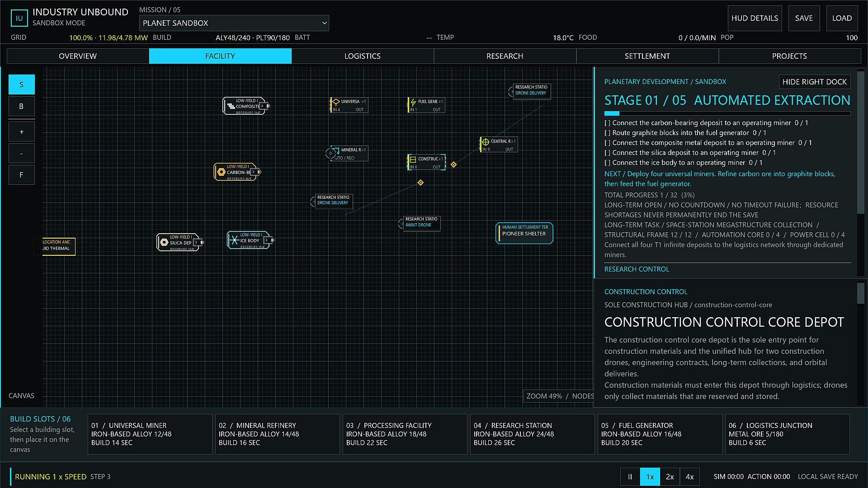This screenshot has height=488, width=868.
Task: Expand the silica deposit output arrow
Action: click(x=196, y=243)
